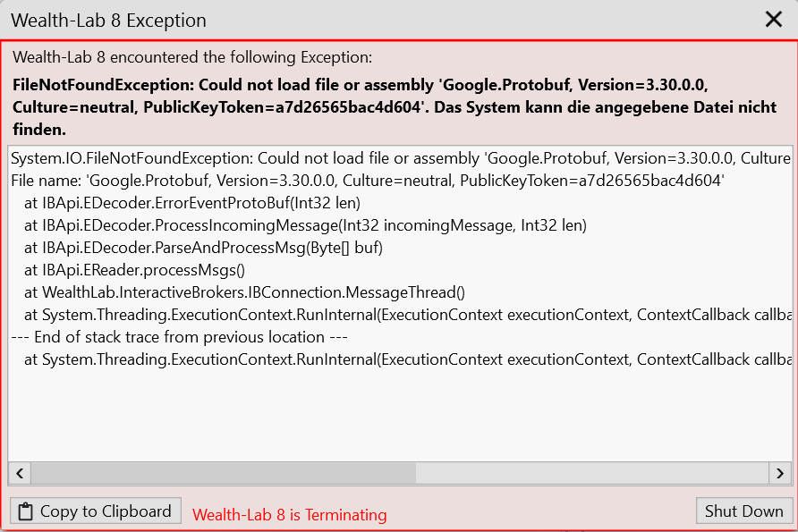Click the clipboard icon beside Copy to Clipboard

tap(26, 511)
